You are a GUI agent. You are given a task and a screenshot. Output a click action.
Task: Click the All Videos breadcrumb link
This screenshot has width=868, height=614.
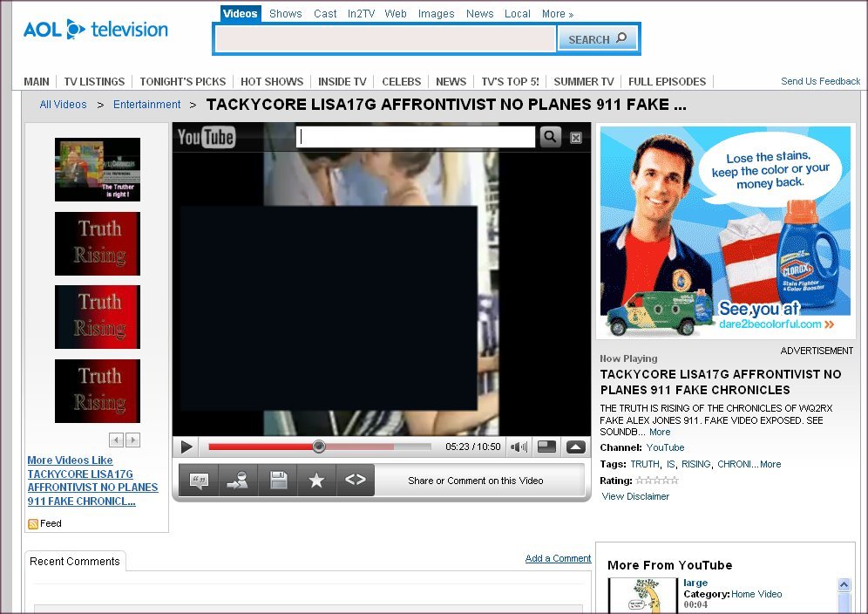[x=63, y=104]
